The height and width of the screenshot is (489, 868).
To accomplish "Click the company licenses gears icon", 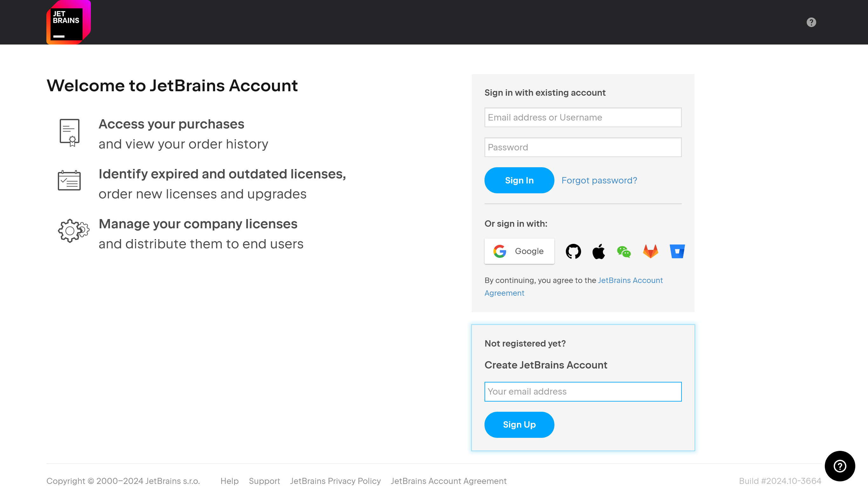I will pos(73,231).
